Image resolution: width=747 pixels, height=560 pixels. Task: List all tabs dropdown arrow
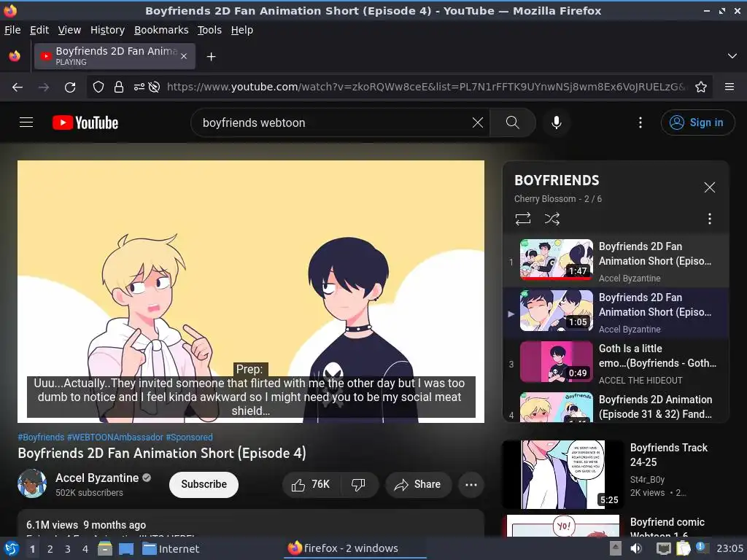732,56
